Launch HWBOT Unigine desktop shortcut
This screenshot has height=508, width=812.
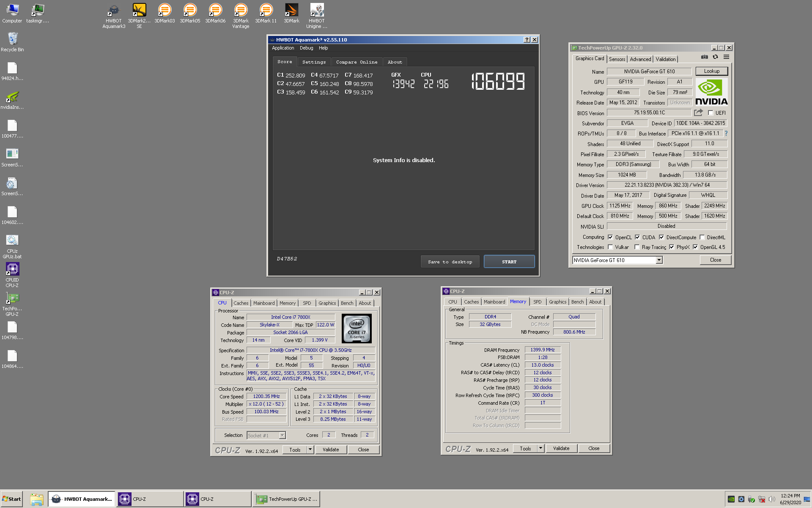pos(317,16)
